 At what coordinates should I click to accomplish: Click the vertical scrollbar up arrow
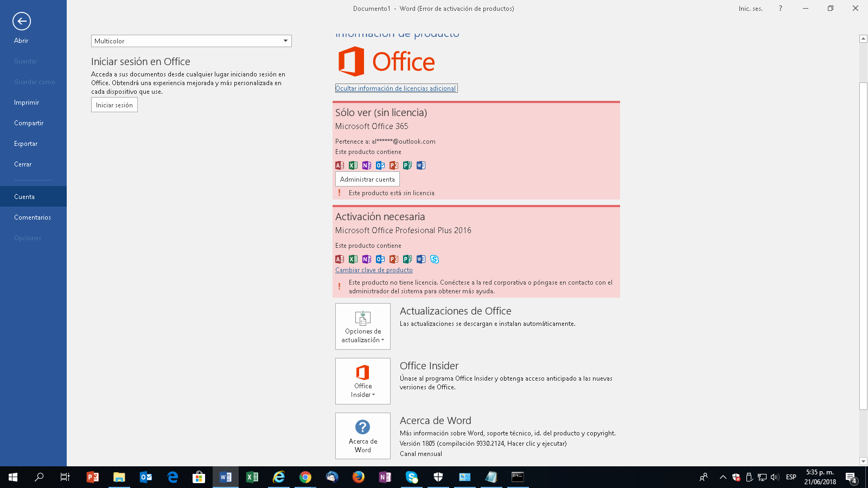(x=863, y=38)
